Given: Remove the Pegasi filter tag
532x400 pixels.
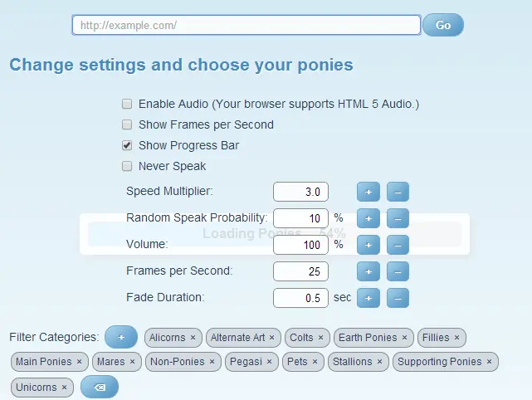Looking at the screenshot, I should coord(271,362).
